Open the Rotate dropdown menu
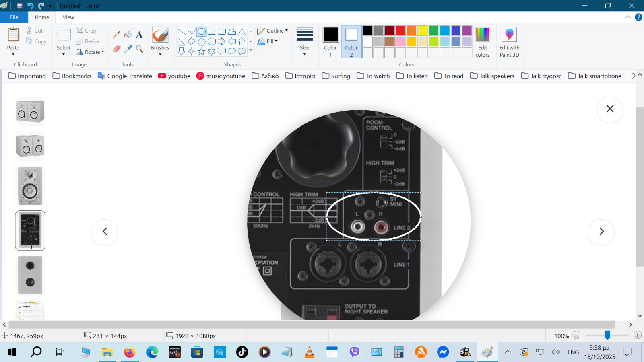 (x=90, y=52)
